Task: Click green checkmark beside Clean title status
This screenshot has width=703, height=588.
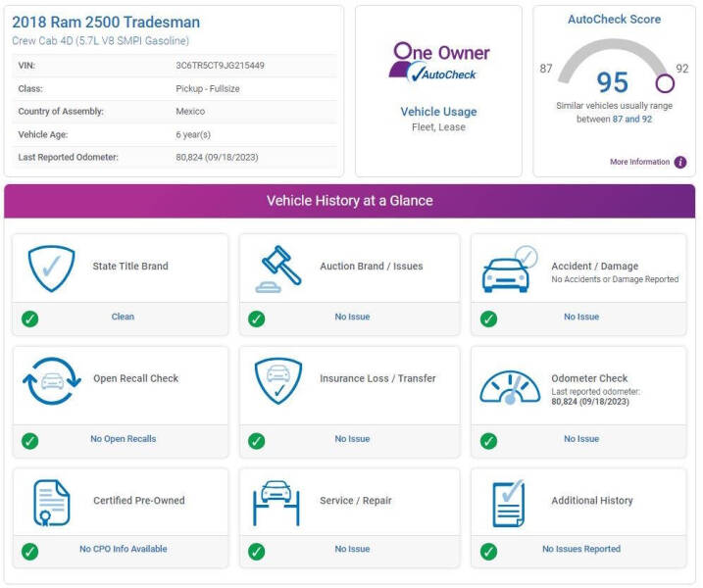Action: (29, 318)
